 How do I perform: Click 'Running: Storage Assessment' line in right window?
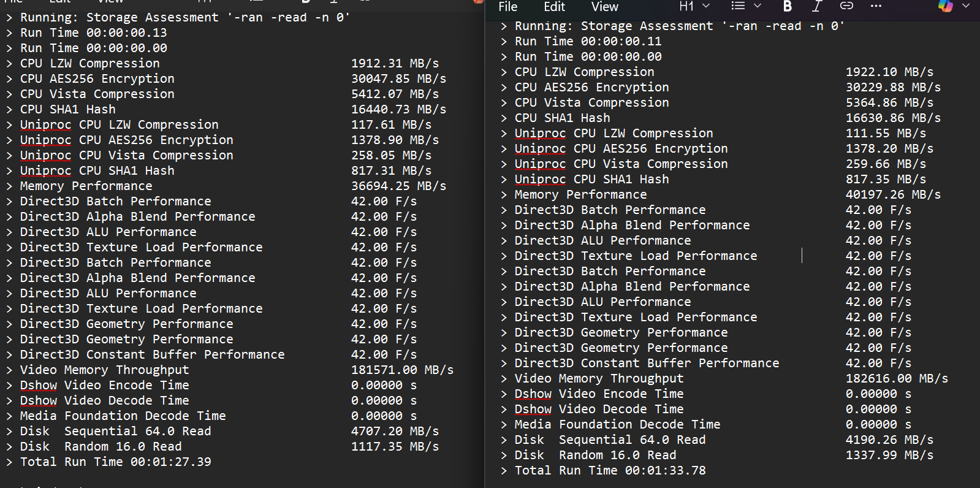tap(680, 26)
